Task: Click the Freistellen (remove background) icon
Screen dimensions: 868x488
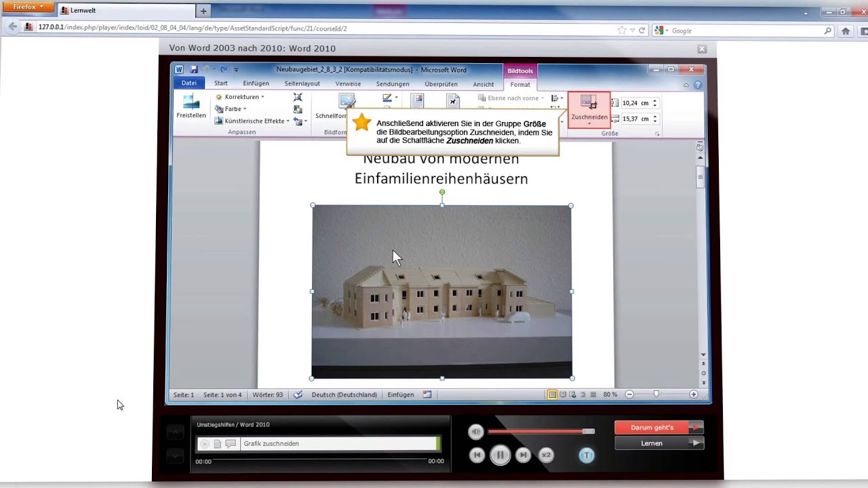Action: [x=191, y=101]
